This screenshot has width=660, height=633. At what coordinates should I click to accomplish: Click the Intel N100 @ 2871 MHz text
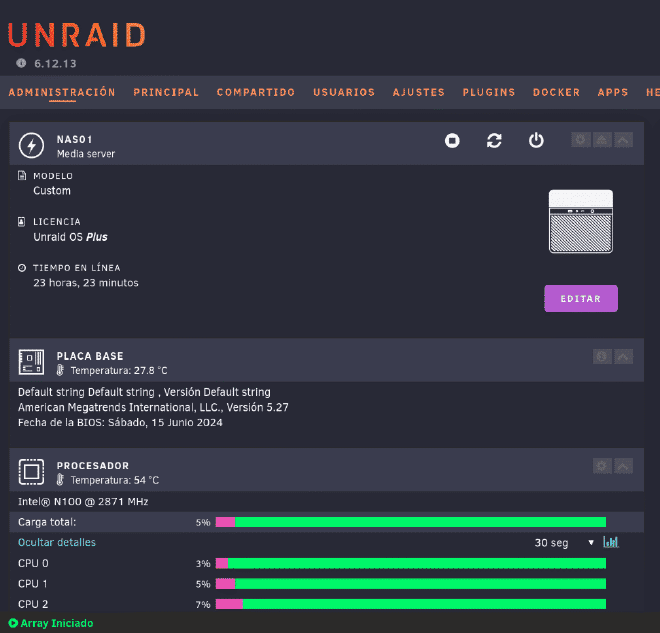[83, 501]
